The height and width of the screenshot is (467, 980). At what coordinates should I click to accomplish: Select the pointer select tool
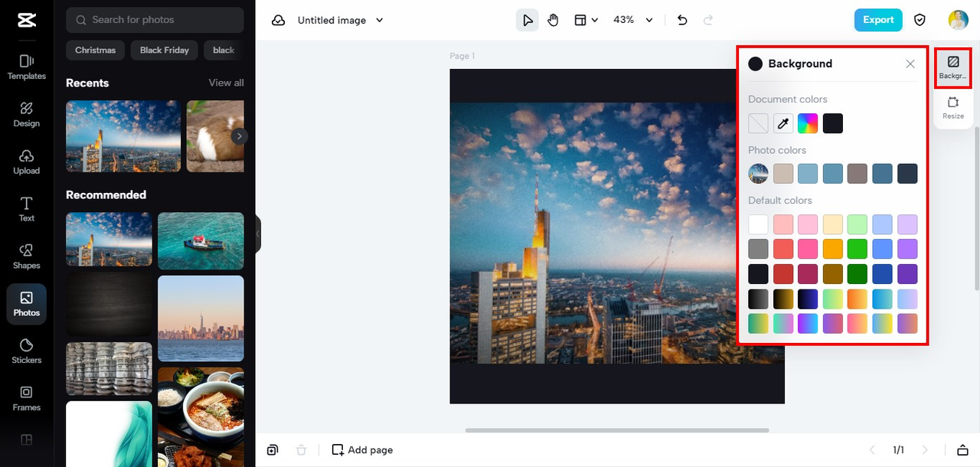point(528,20)
